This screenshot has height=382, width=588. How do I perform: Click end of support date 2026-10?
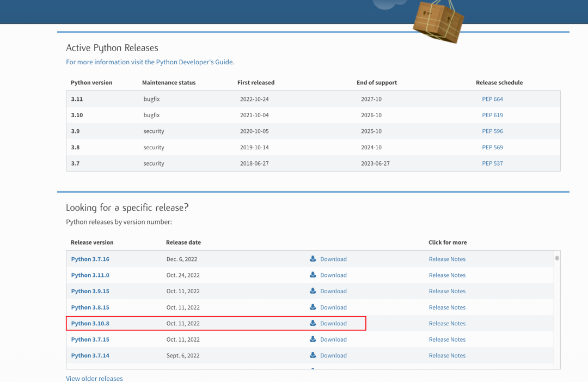(x=371, y=115)
